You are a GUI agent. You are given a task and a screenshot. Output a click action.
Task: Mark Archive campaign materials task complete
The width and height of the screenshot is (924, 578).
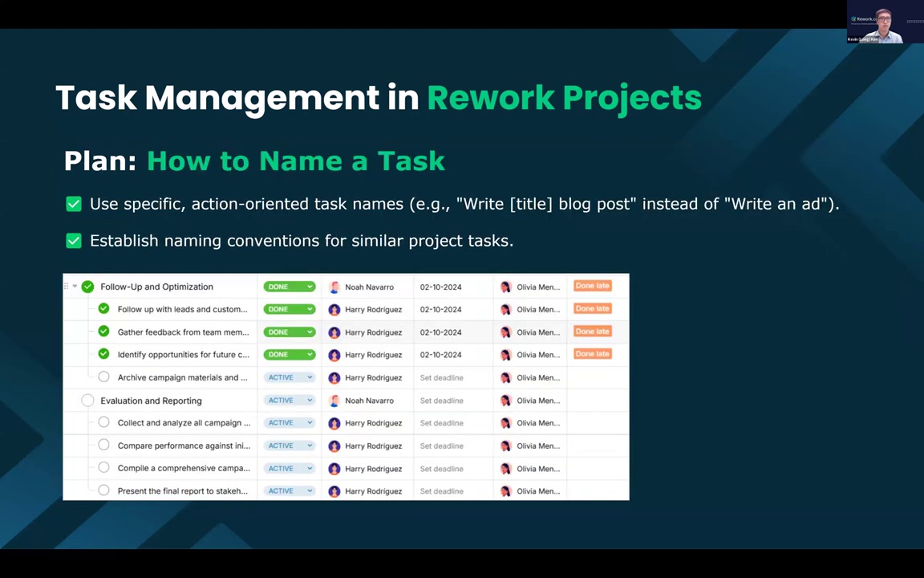pyautogui.click(x=103, y=377)
